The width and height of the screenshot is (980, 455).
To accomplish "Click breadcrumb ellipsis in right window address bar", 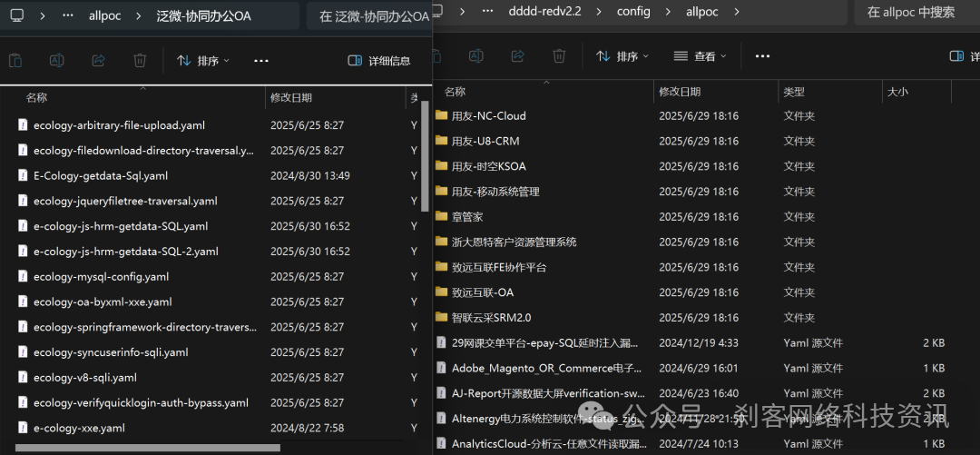I will [x=487, y=11].
